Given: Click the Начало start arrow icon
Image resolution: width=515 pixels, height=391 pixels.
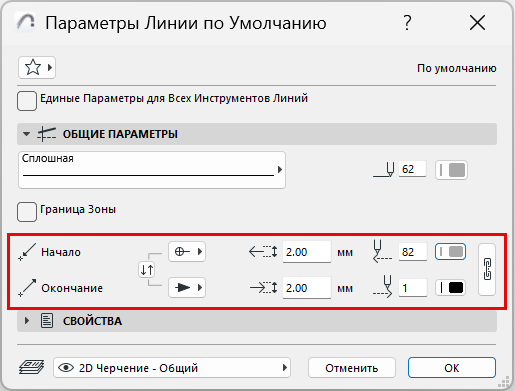Looking at the screenshot, I should [x=27, y=252].
